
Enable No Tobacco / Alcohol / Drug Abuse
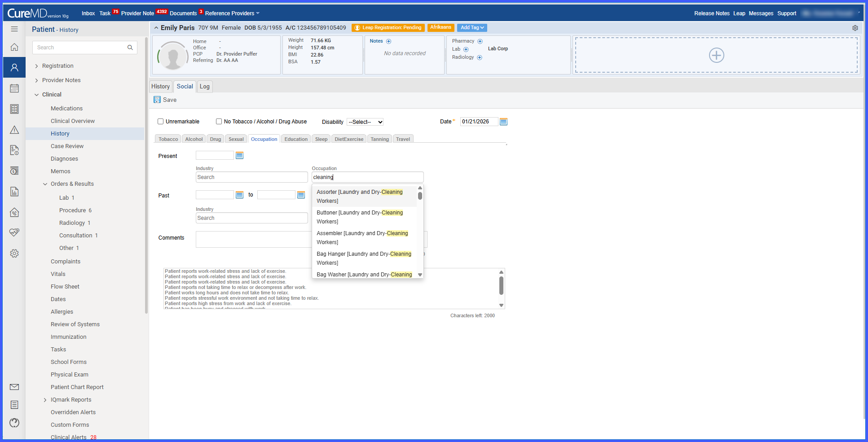219,122
